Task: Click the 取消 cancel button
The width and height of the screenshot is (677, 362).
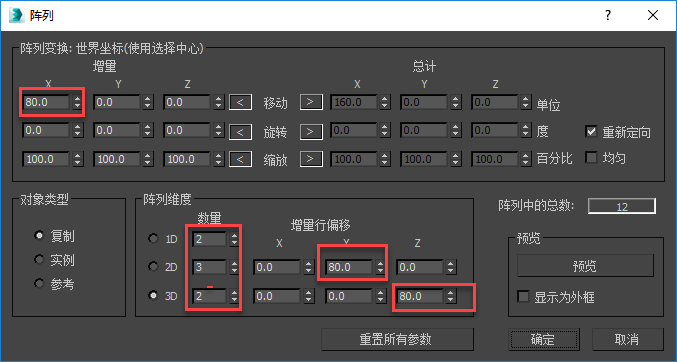Action: [x=627, y=339]
